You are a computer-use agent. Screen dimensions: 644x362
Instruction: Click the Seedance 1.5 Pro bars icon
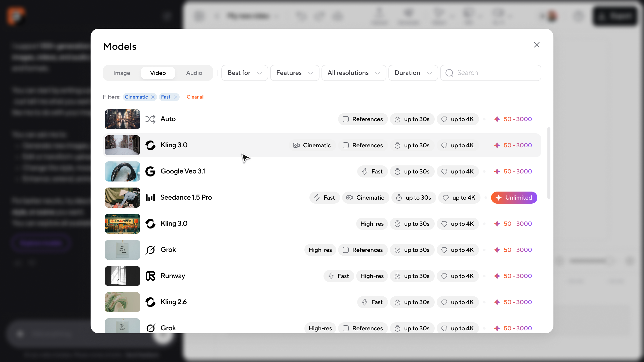(x=150, y=198)
